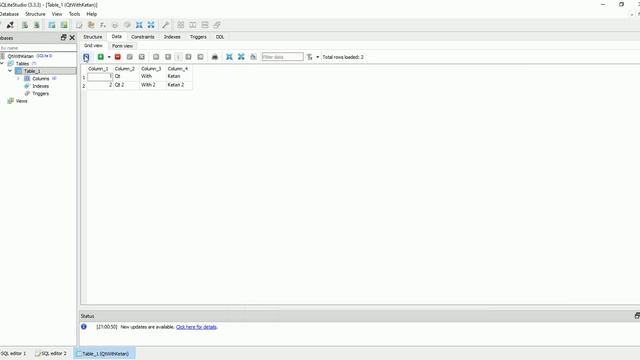Click the blue info icon in Status panel
The image size is (640, 360).
coord(84,327)
